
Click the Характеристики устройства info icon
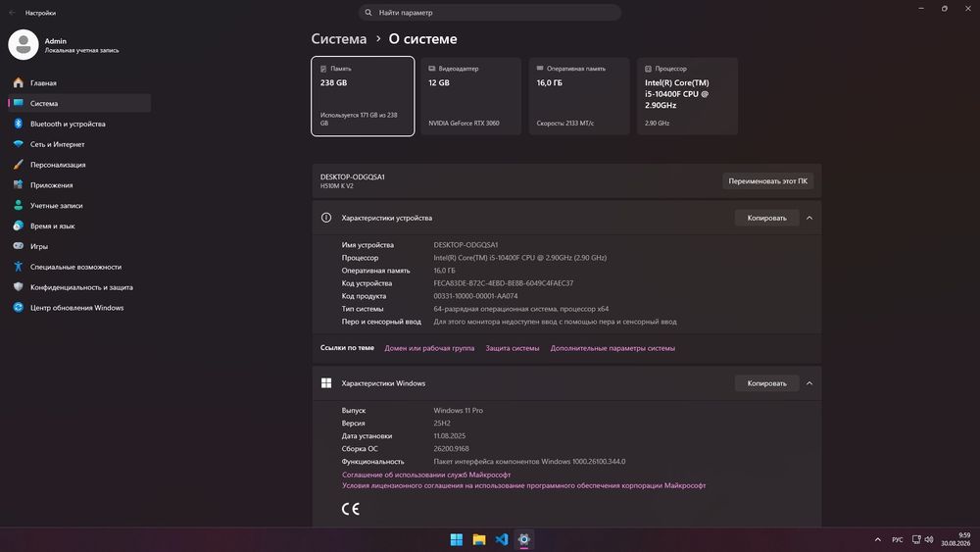click(326, 218)
